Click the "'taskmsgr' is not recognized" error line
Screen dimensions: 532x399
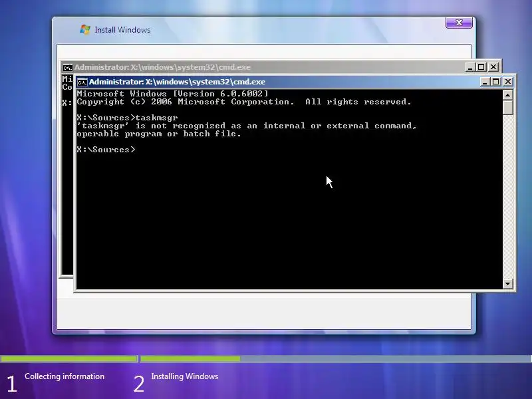tap(246, 126)
